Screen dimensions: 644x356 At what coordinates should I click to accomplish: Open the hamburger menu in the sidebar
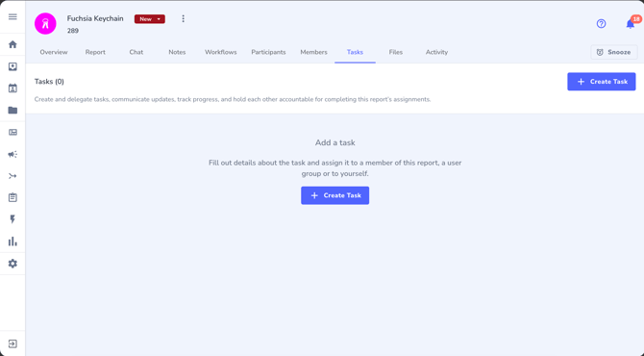[12, 17]
